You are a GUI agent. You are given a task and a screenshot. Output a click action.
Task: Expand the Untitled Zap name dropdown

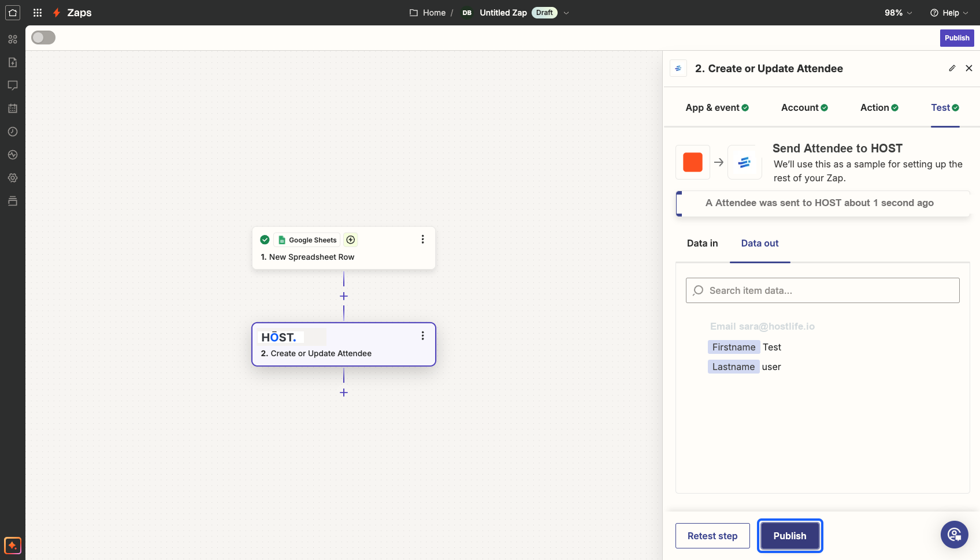[x=566, y=13]
